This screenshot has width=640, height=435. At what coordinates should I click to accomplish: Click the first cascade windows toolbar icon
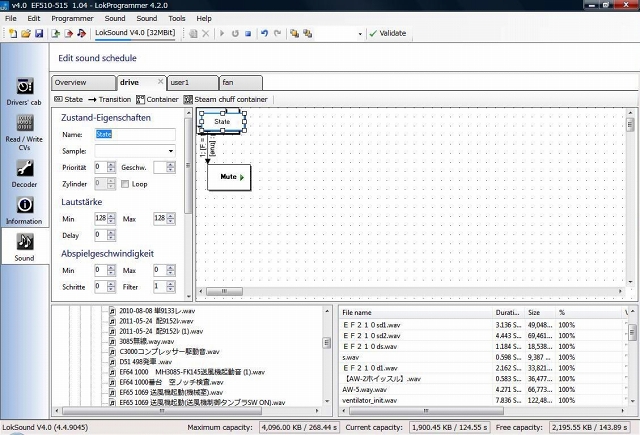(294, 33)
